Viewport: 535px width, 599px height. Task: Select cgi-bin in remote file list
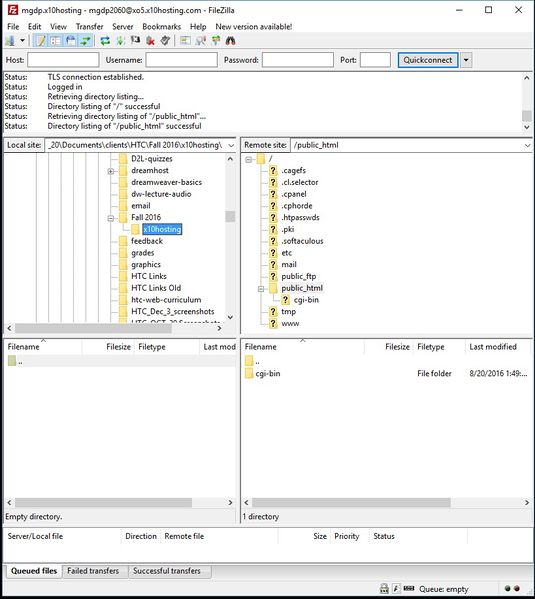click(268, 374)
